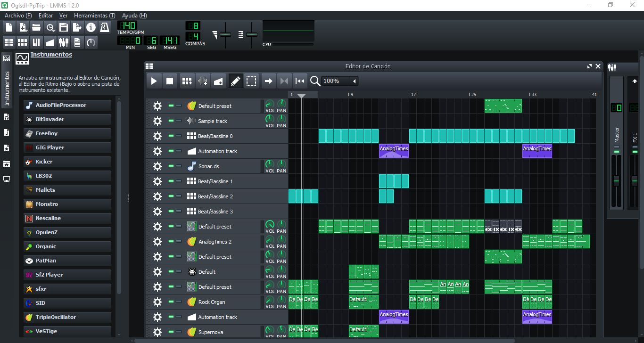Switch to the Instrumentos sidebar tab
This screenshot has width=644, height=343.
7,80
